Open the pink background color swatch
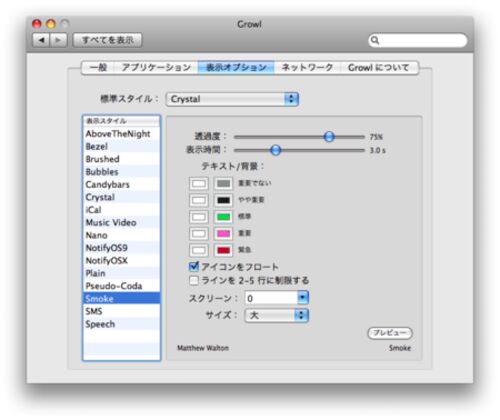 (x=223, y=233)
